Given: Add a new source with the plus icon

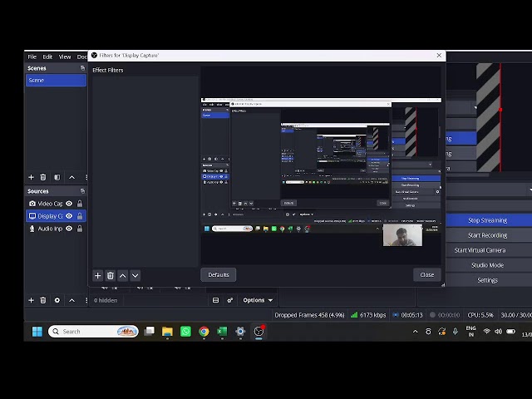Looking at the screenshot, I should point(32,300).
